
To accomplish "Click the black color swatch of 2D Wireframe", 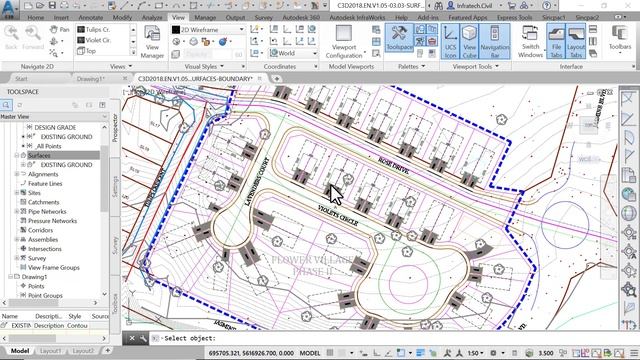I will pyautogui.click(x=176, y=29).
